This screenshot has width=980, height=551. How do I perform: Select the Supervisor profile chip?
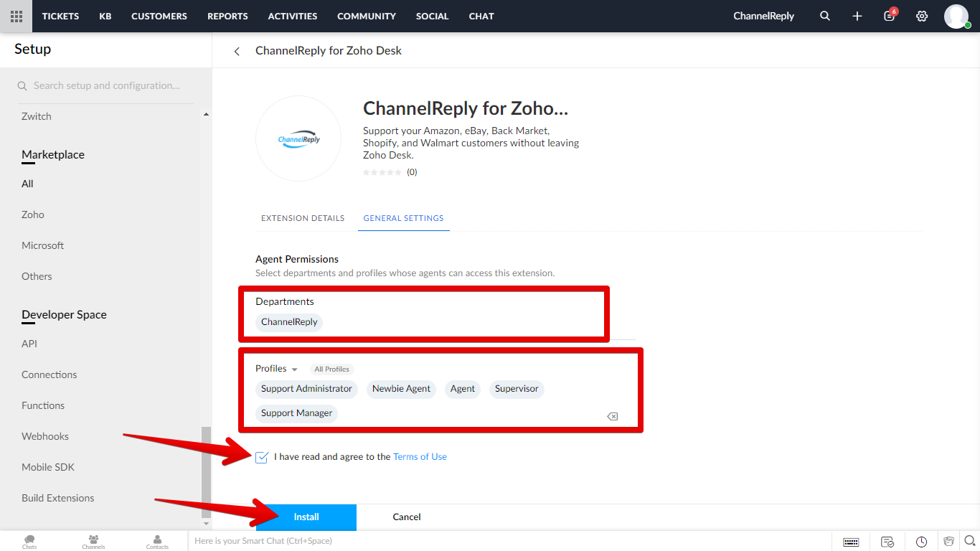click(x=517, y=389)
